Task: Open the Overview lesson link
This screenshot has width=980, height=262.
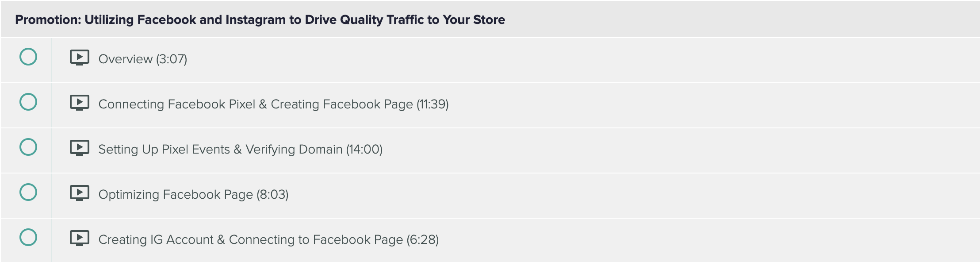Action: coord(125,59)
